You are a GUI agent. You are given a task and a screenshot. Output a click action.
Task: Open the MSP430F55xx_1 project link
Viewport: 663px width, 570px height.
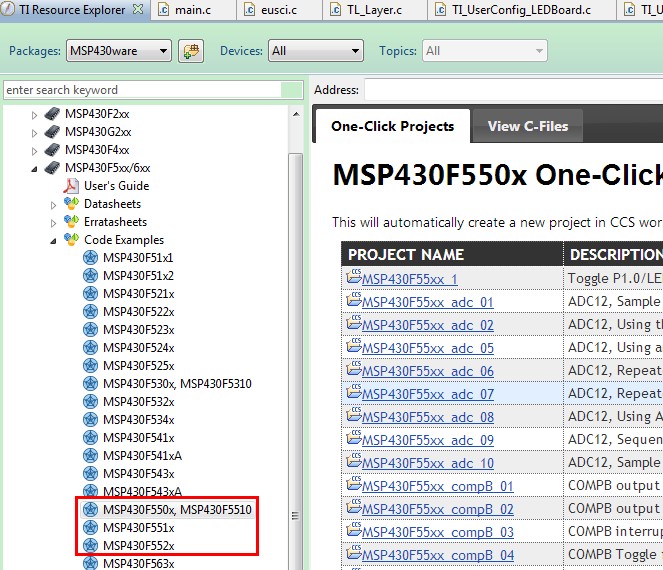[410, 279]
